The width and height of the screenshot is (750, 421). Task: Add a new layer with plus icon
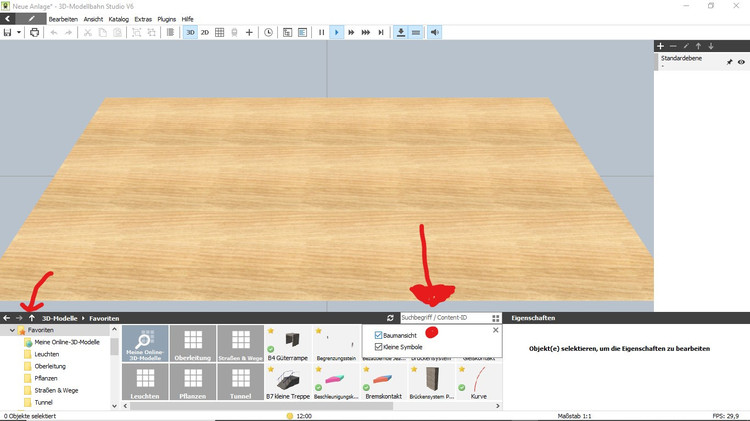[660, 46]
